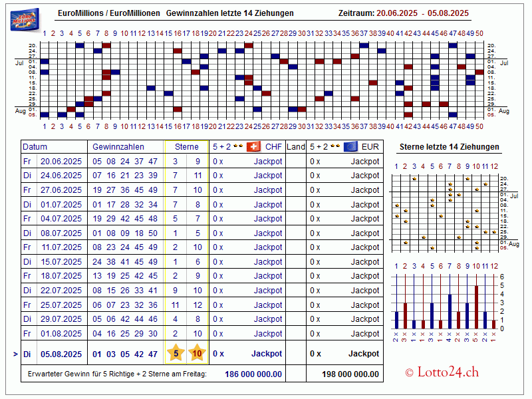
Task: Click the 'Erwarteter Gewinn für 5 Richtige' label
Action: click(117, 374)
